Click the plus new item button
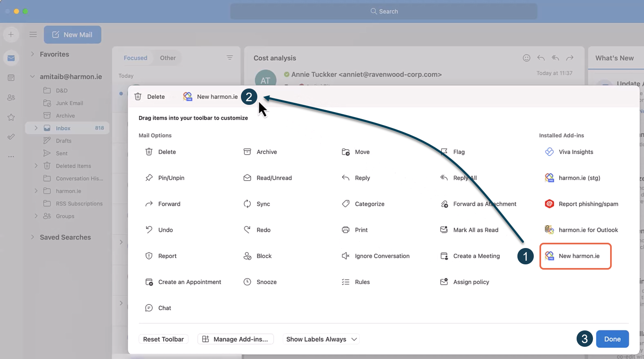 11,35
